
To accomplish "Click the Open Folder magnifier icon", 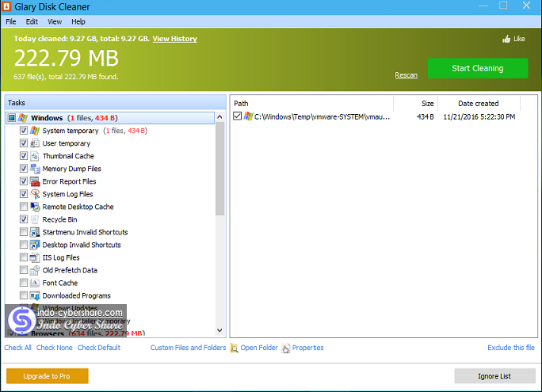I will point(234,348).
